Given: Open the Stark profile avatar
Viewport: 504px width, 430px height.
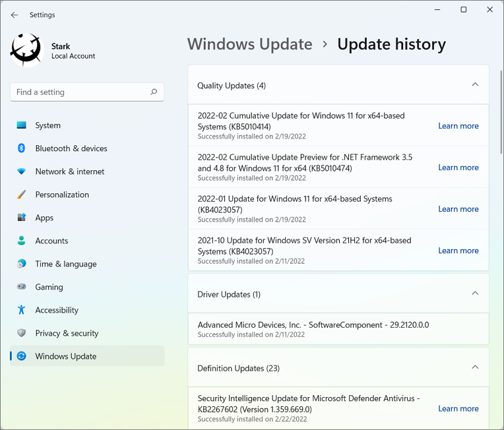Looking at the screenshot, I should point(27,51).
